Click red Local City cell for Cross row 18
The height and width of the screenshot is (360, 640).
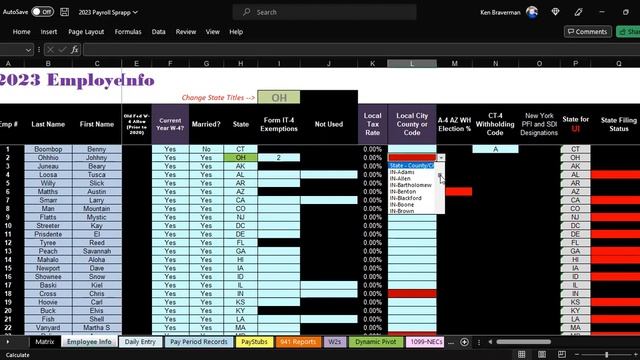tap(412, 293)
